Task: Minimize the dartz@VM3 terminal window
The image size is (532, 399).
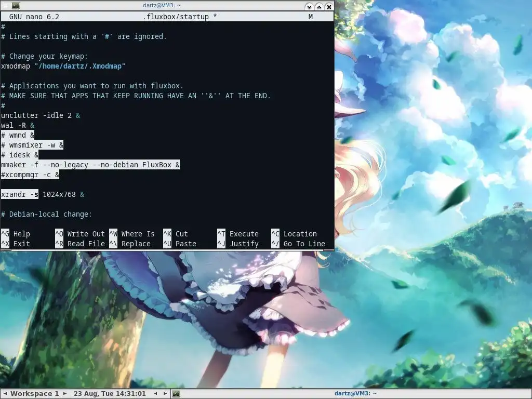Action: 309,6
